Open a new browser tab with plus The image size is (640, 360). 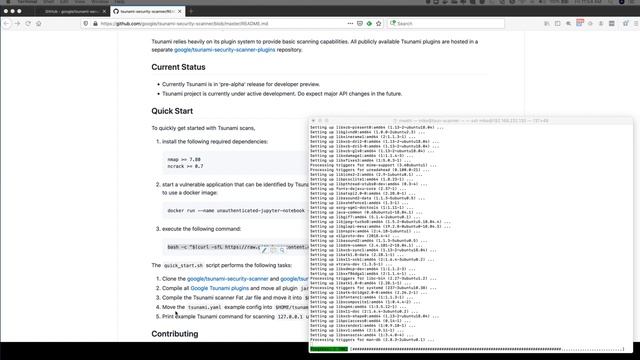pos(191,11)
